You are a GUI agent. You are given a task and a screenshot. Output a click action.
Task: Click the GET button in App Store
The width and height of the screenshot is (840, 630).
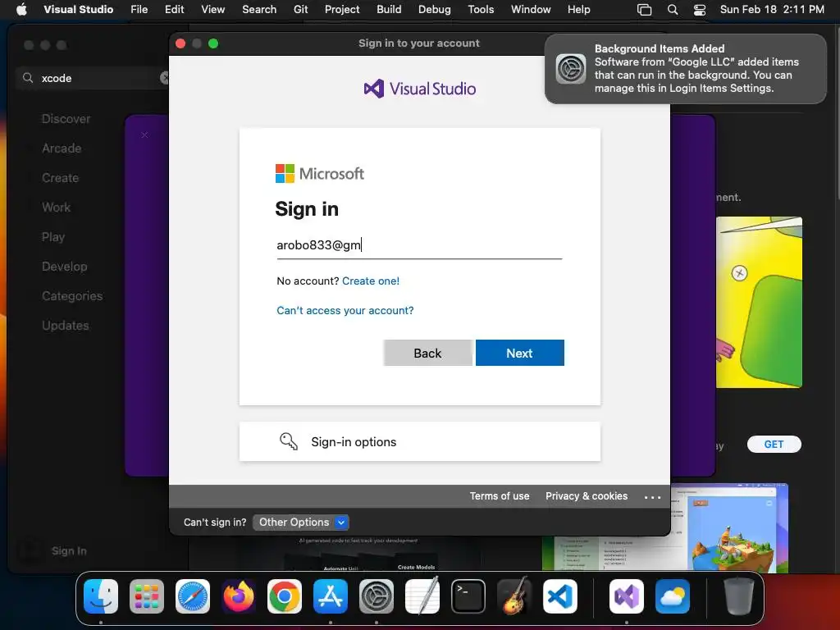click(x=774, y=444)
